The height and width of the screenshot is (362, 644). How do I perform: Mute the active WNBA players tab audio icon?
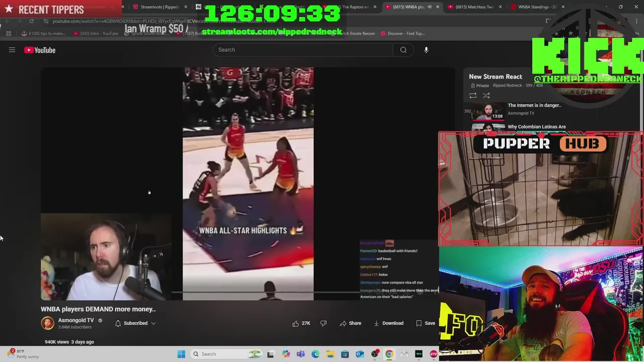pos(429,7)
